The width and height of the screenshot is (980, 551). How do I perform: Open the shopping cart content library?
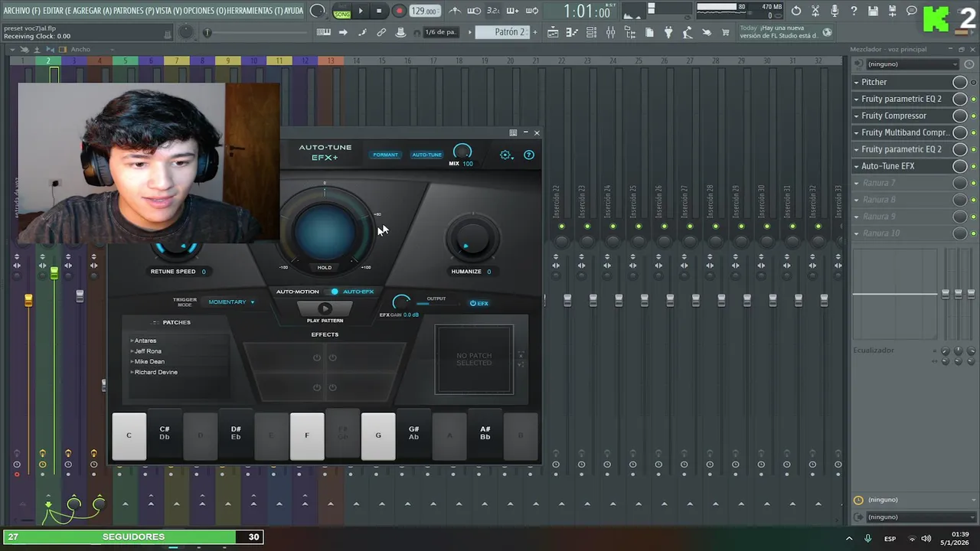click(725, 32)
